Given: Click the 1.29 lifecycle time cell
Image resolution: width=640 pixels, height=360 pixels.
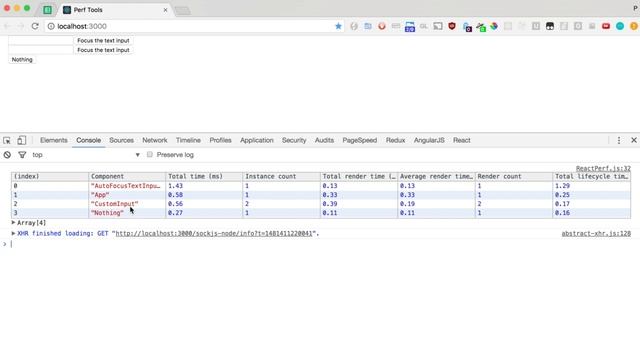Looking at the screenshot, I should tap(591, 186).
